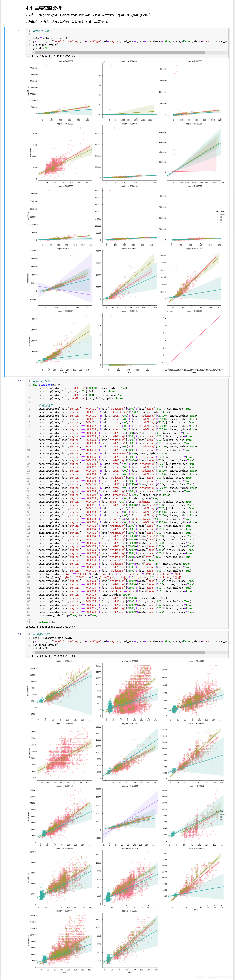The image size is (235, 980).
Task: Click the line def cleanData(data):
Action: point(47,384)
